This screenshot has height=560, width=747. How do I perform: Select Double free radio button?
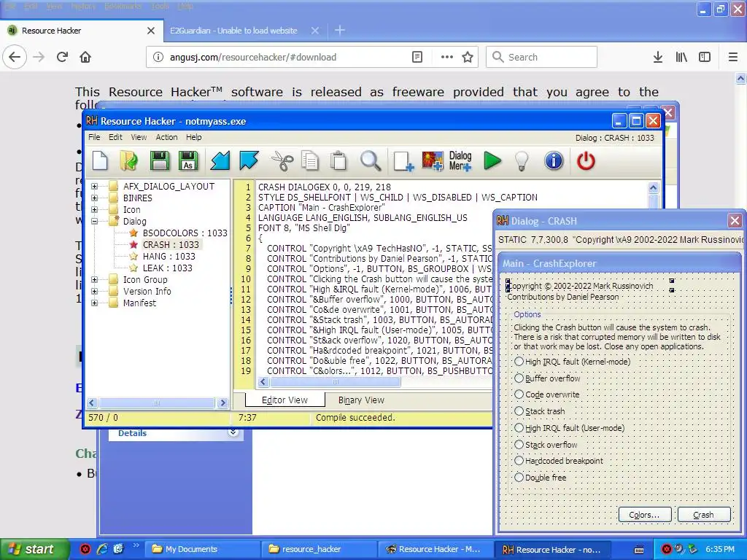[519, 477]
